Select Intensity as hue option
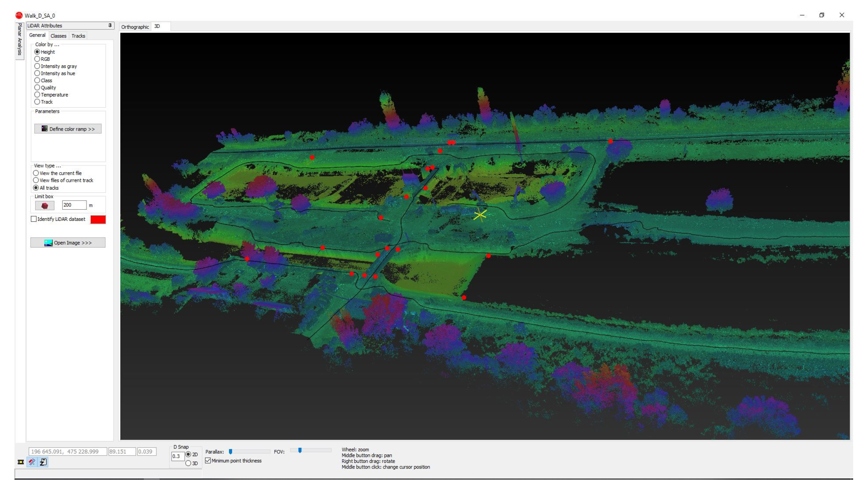 tap(37, 73)
